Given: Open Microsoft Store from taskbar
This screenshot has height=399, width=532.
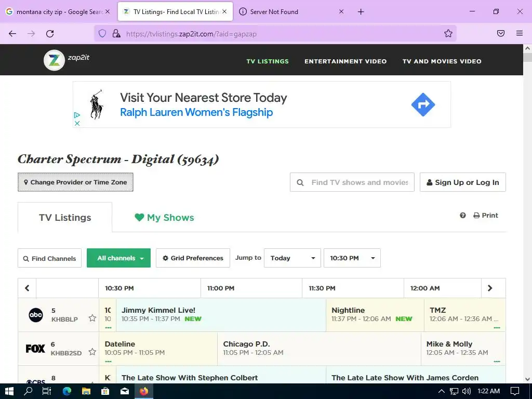Looking at the screenshot, I should [x=105, y=391].
